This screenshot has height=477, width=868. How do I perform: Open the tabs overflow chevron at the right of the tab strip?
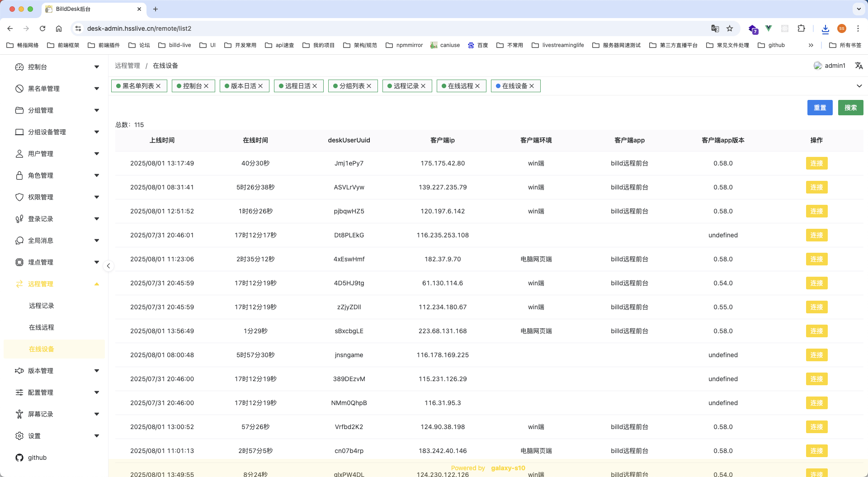pyautogui.click(x=859, y=86)
